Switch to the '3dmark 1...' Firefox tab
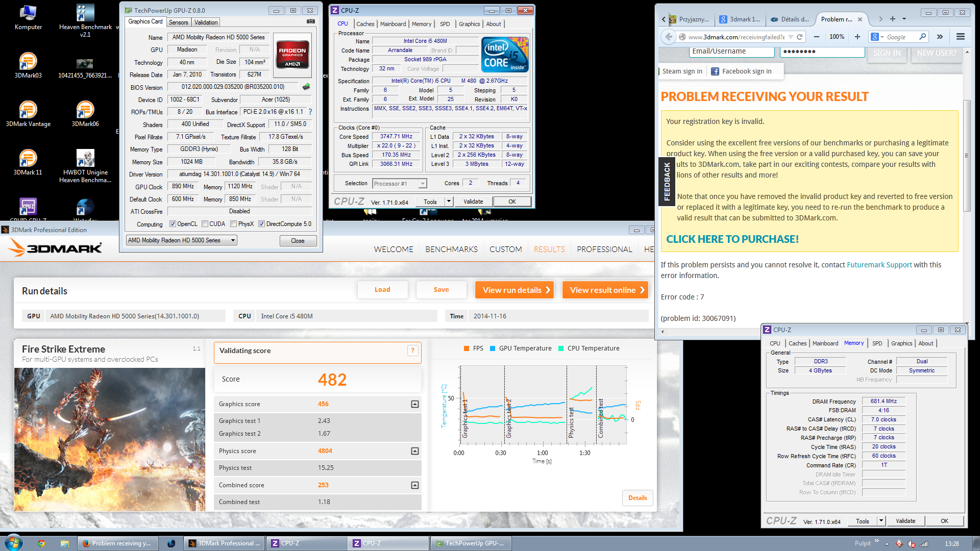The image size is (980, 551). pyautogui.click(x=739, y=19)
